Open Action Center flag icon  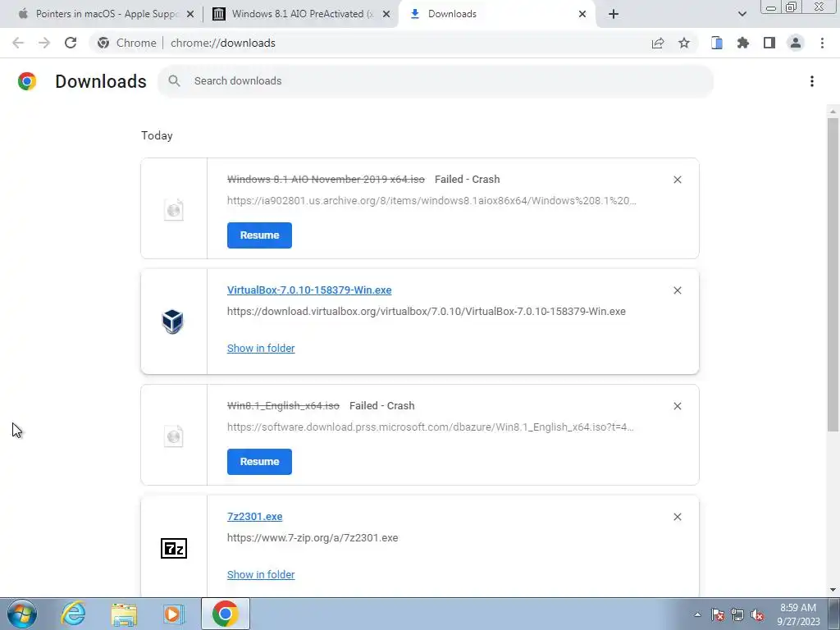pos(717,614)
